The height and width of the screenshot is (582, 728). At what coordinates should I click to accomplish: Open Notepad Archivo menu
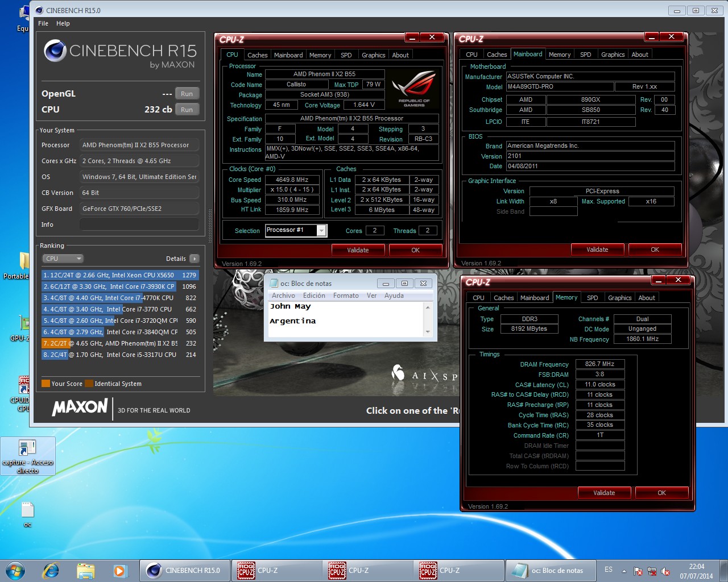(283, 296)
